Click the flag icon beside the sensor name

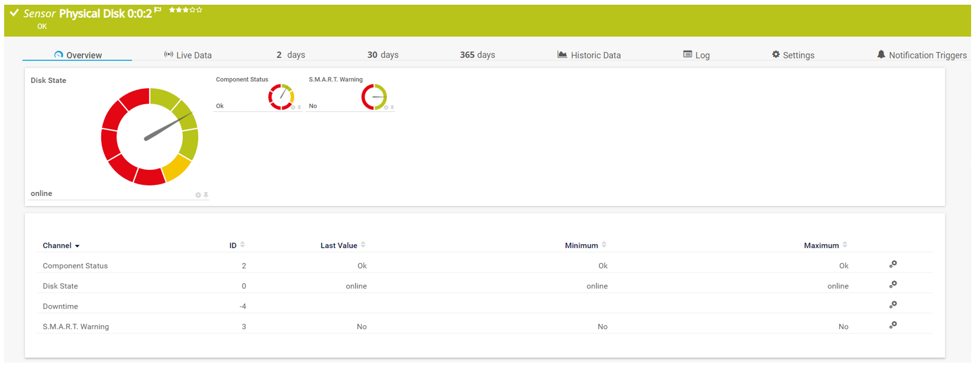pos(157,10)
